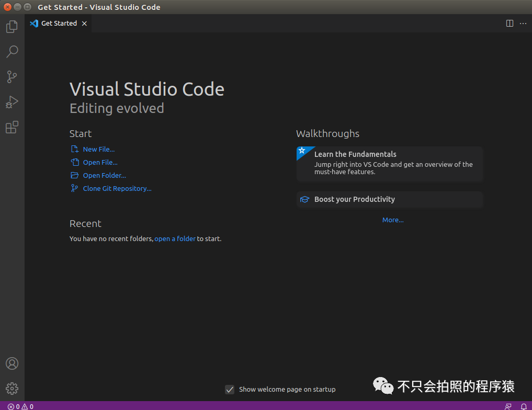Click the New File icon
Screen dimensions: 532x410
click(75, 149)
